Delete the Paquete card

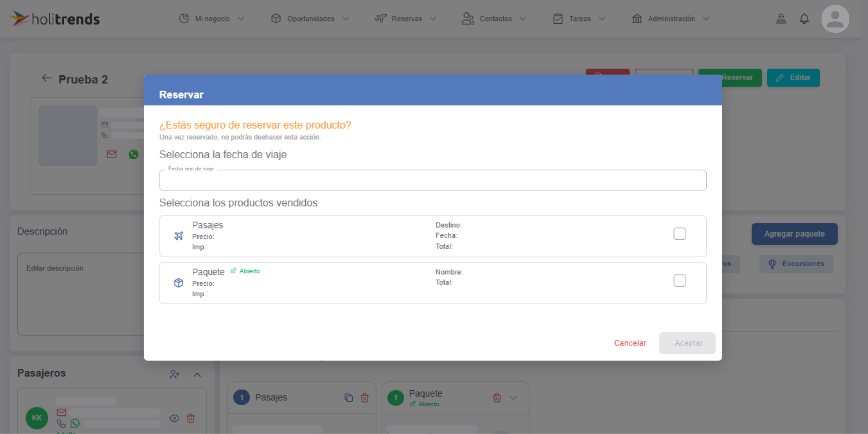[497, 398]
